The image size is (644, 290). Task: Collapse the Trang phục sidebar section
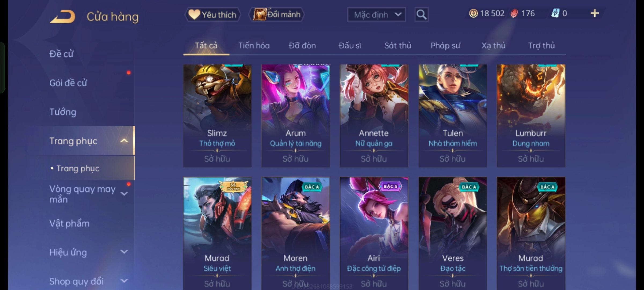click(124, 141)
